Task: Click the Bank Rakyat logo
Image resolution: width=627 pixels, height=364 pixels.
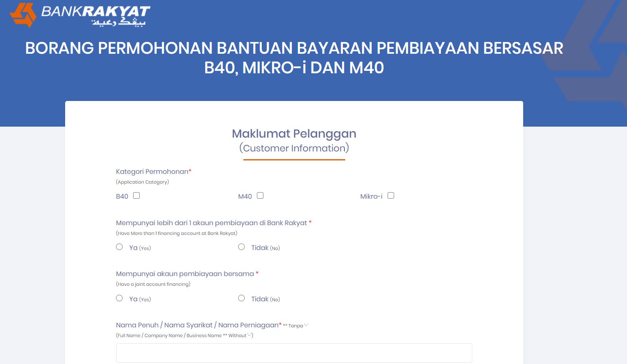Action: [x=80, y=15]
